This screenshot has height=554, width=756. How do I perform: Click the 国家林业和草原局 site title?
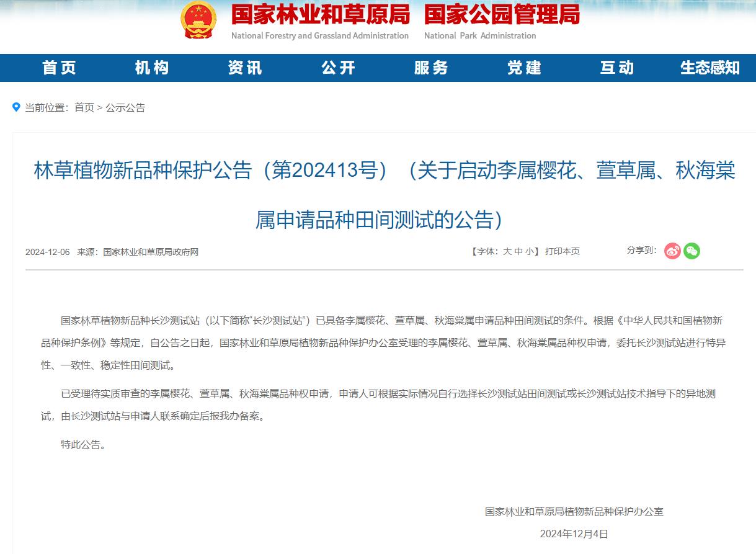[x=320, y=14]
